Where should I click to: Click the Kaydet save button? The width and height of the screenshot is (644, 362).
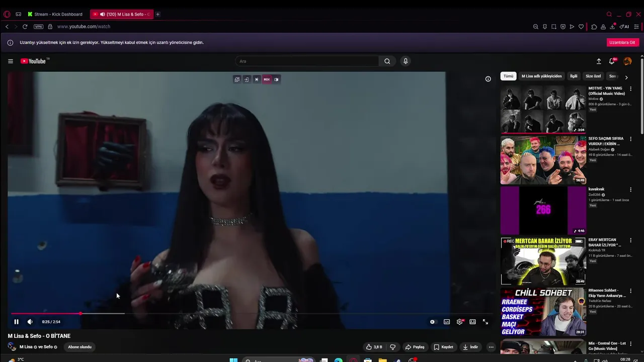[444, 347]
